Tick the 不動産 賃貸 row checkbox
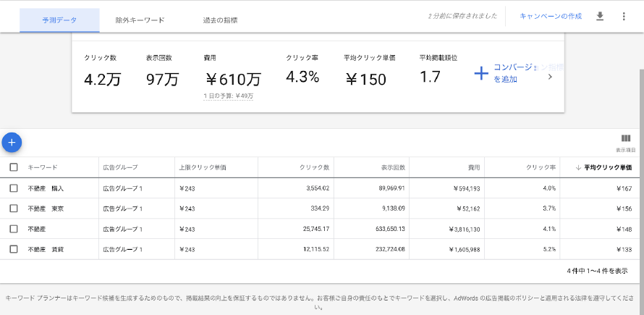The height and width of the screenshot is (315, 644). [x=14, y=249]
